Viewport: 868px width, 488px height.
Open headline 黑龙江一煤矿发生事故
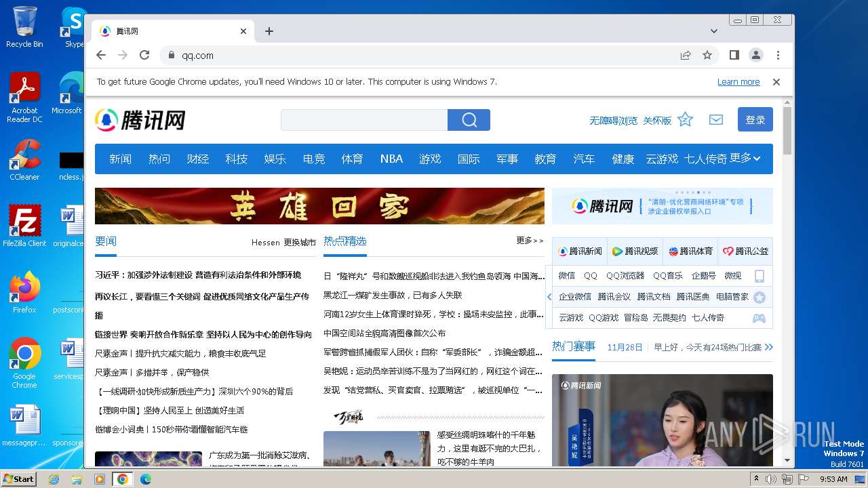pyautogui.click(x=393, y=296)
